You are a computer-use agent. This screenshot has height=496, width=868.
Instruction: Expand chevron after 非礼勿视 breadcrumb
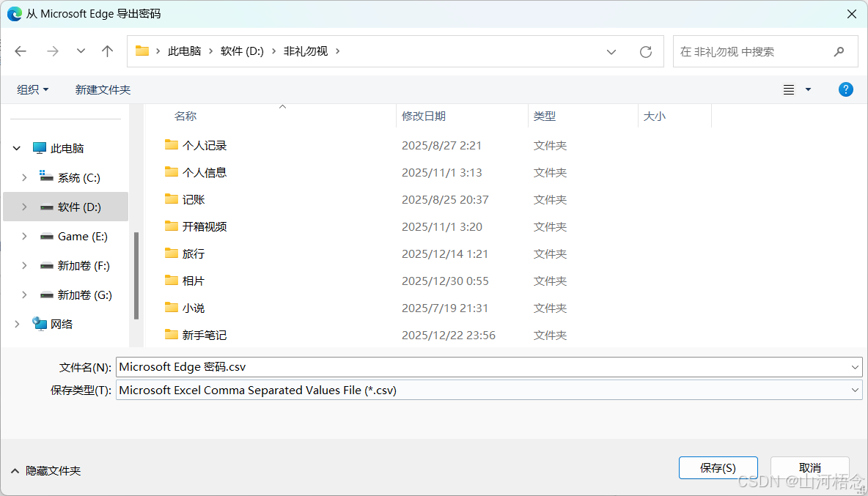pyautogui.click(x=338, y=51)
